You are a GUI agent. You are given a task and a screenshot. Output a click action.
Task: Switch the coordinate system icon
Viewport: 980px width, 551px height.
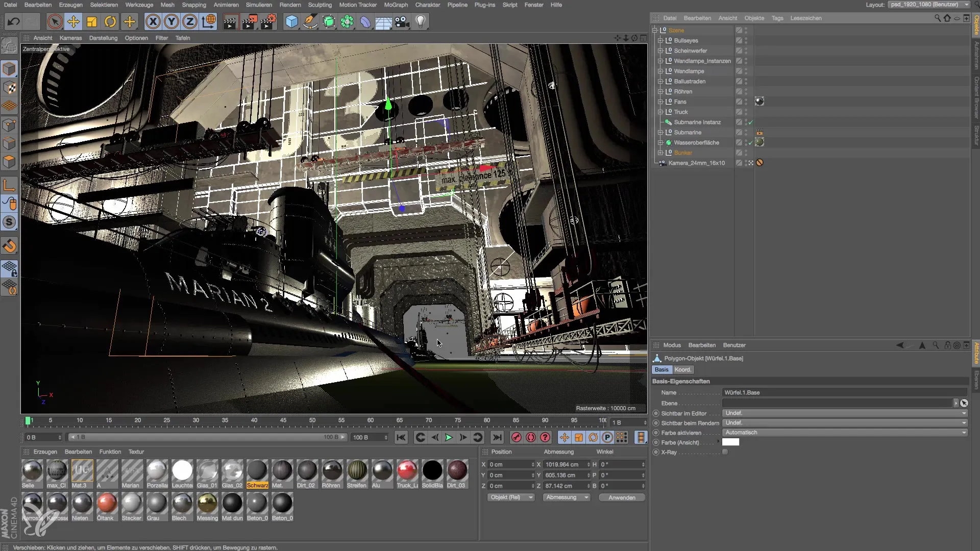pos(209,21)
